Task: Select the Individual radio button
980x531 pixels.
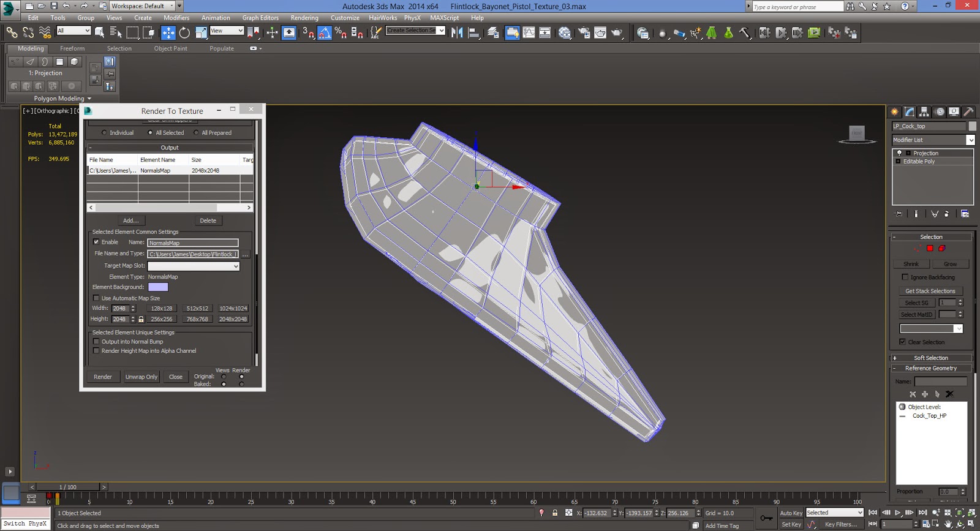Action: [x=104, y=133]
